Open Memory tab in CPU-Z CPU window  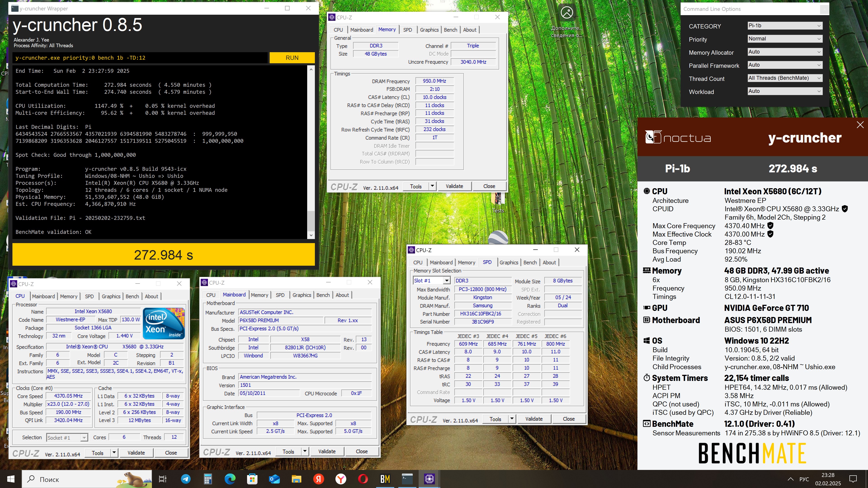69,296
